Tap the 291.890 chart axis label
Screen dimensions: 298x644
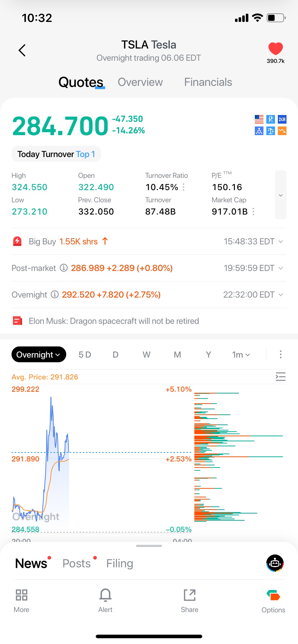coord(25,459)
